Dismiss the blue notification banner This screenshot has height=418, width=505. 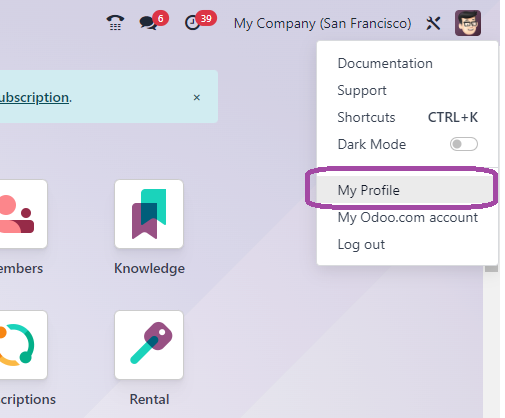197,97
